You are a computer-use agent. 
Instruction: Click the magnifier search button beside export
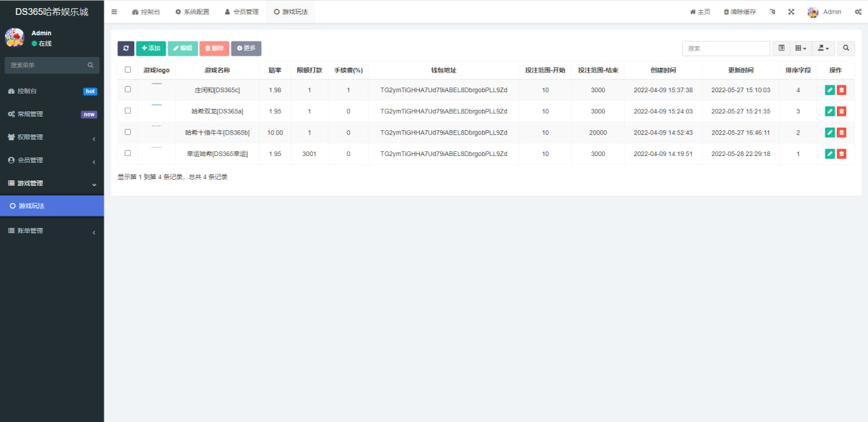846,48
